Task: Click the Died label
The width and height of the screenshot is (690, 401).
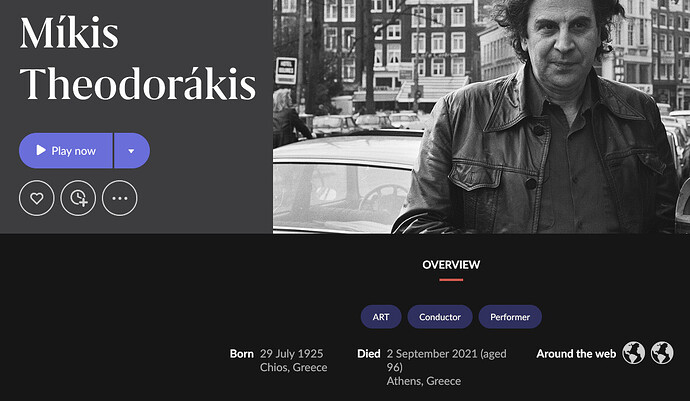Action: 369,353
